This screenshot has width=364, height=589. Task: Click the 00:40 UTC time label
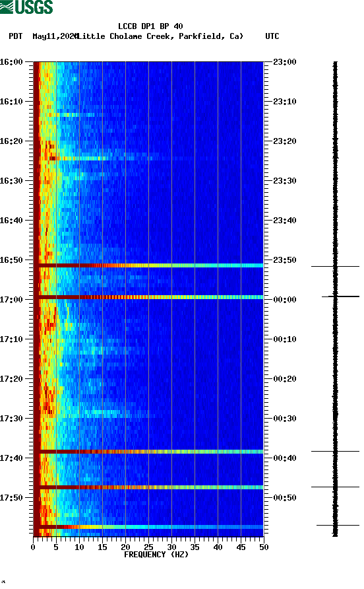[285, 458]
